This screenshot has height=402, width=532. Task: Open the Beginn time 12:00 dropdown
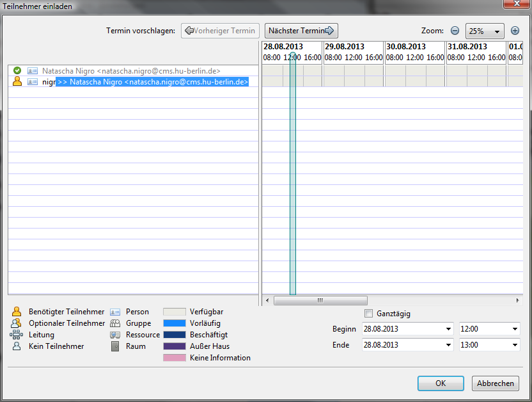pyautogui.click(x=515, y=329)
